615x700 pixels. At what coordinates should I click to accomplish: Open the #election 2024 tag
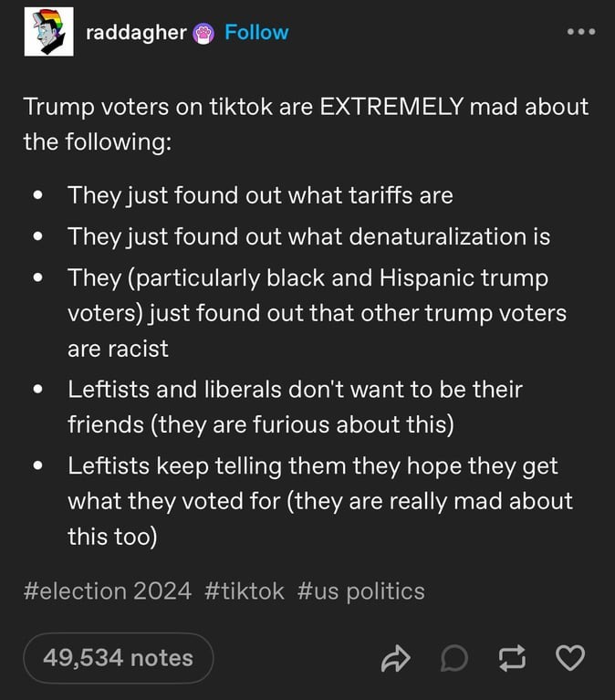108,591
